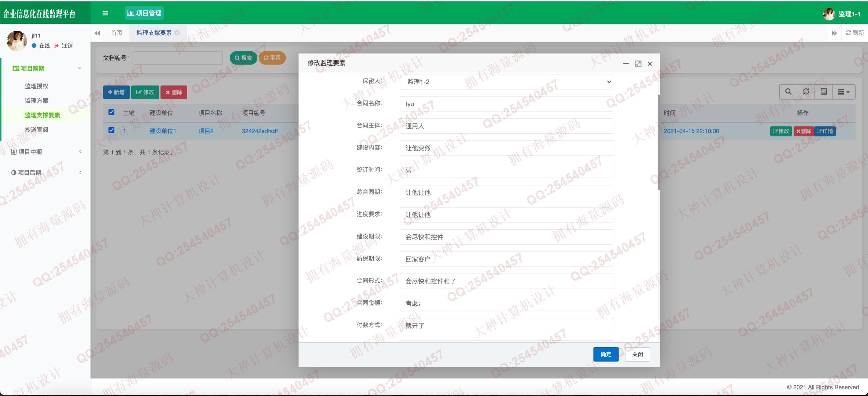Click row 修改 button for 2021-04-15

(x=781, y=131)
